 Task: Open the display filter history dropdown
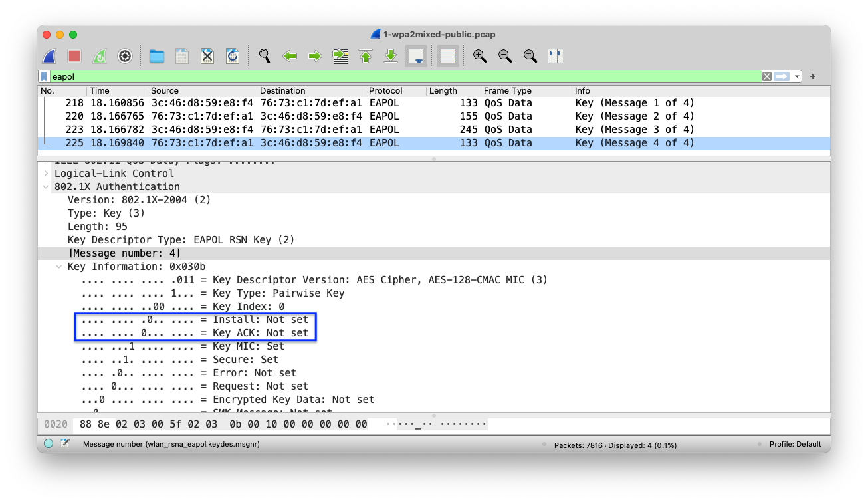point(797,77)
